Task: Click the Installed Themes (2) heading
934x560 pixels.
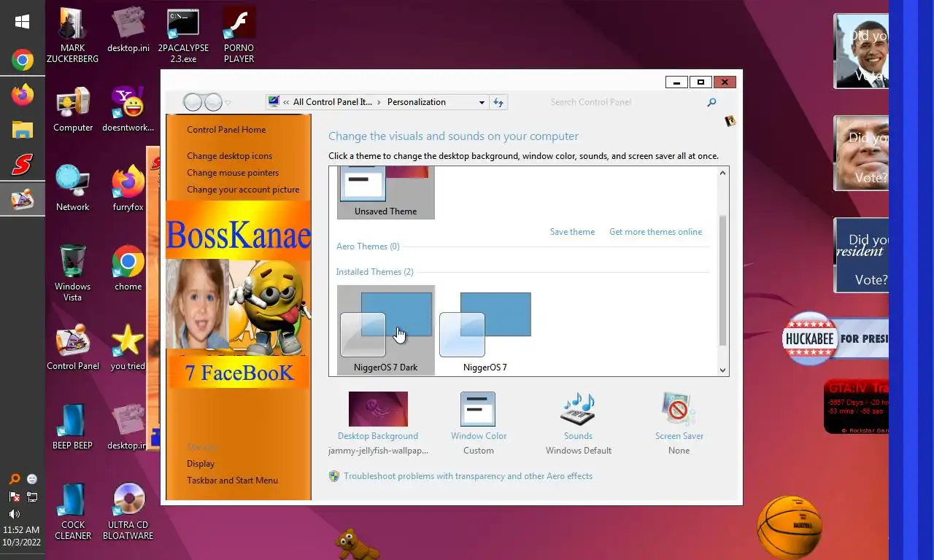Action: 374,272
